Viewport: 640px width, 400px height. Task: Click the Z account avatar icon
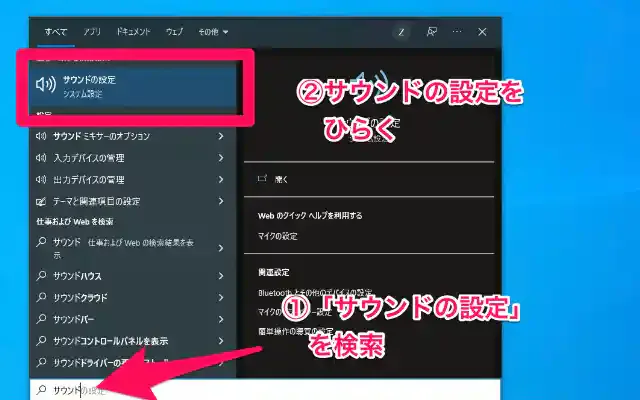tap(401, 32)
